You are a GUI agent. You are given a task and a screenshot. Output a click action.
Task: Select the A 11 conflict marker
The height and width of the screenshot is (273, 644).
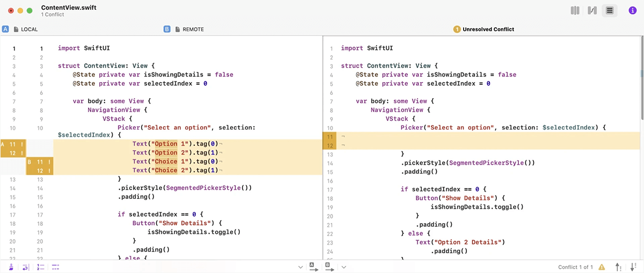tap(13, 144)
